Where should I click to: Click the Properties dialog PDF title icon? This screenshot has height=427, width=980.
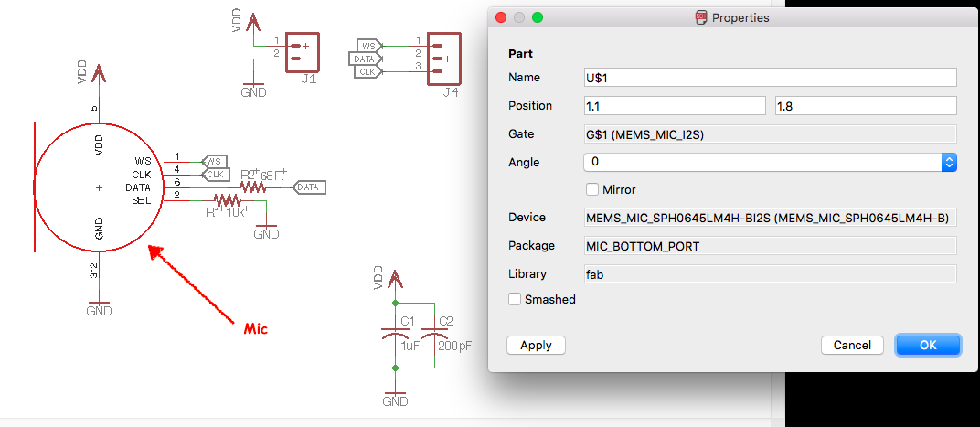click(701, 17)
